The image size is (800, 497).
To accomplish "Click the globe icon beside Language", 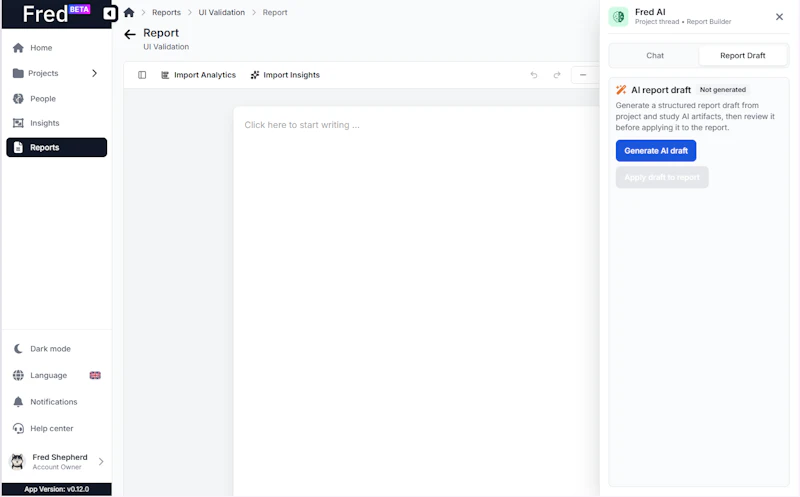I will click(x=18, y=375).
